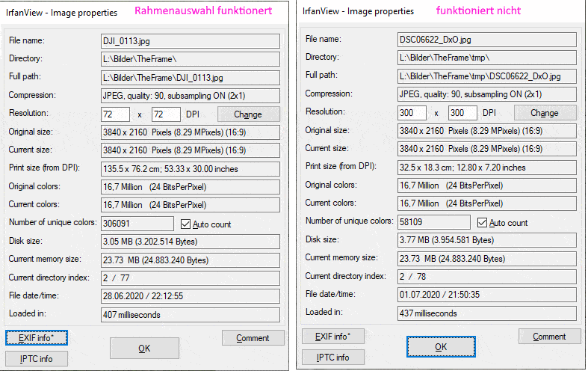Click Comment button in DSC06622_DxO.jpg dialog
The height and width of the screenshot is (371, 588).
coord(549,337)
